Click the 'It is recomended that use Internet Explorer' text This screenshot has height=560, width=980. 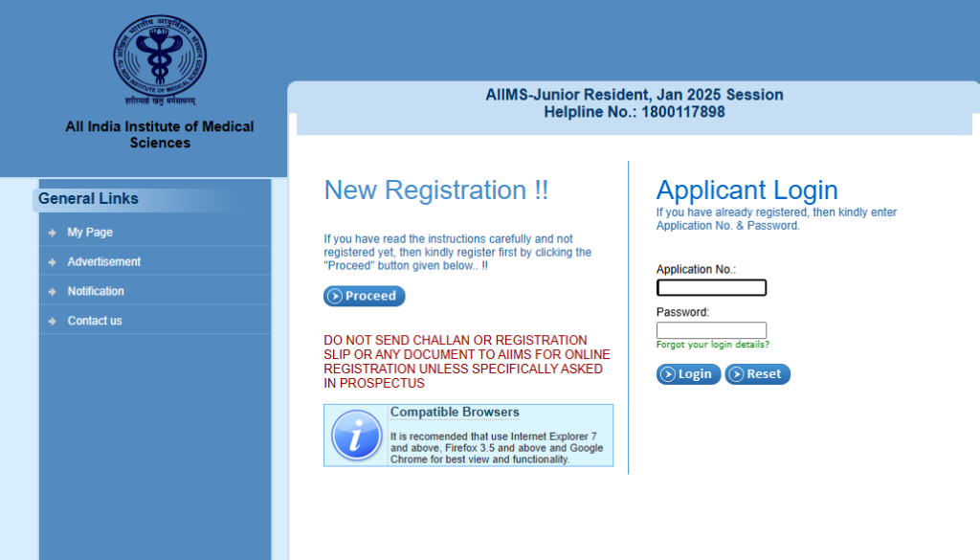click(497, 447)
